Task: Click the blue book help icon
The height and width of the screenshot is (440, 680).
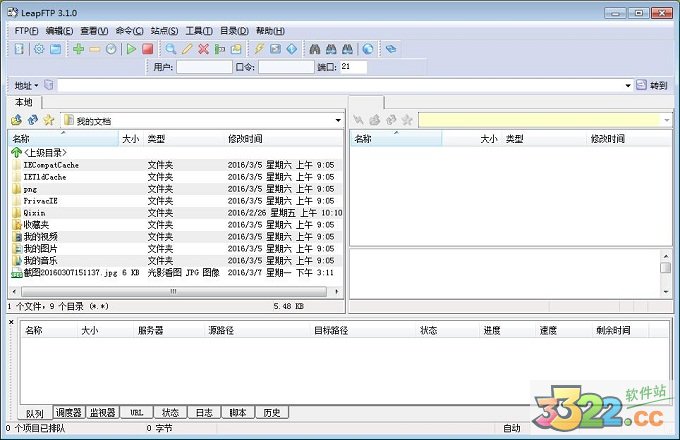Action: click(391, 49)
